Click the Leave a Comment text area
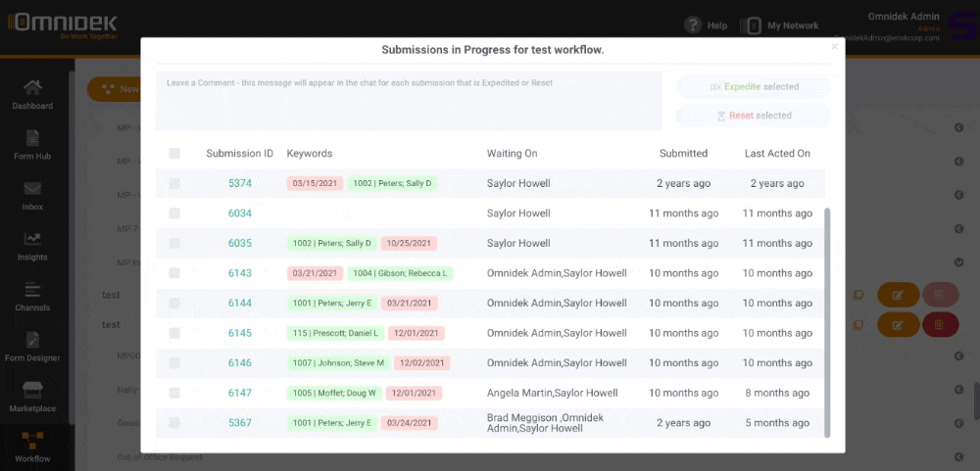Viewport: 980px width, 471px height. click(x=409, y=101)
